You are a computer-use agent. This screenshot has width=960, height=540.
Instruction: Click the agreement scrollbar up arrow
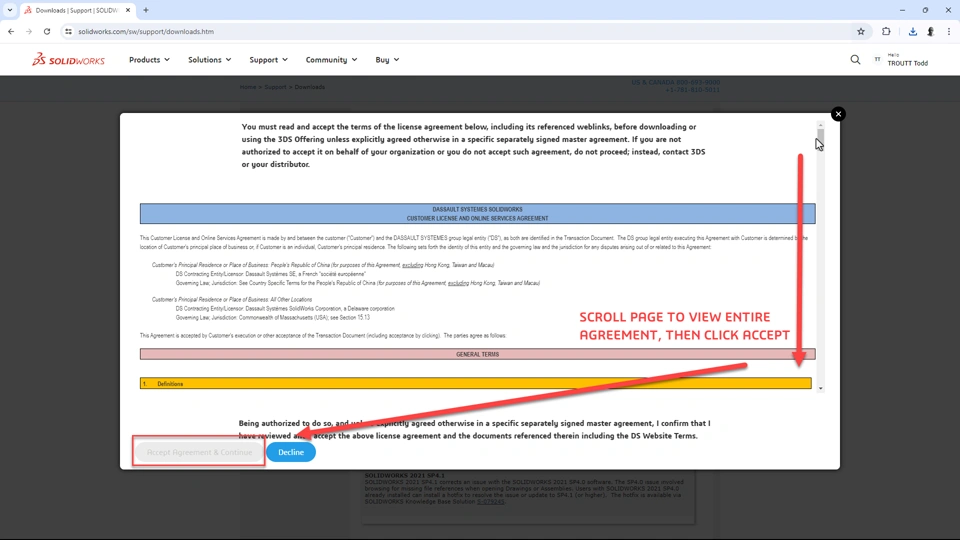820,125
